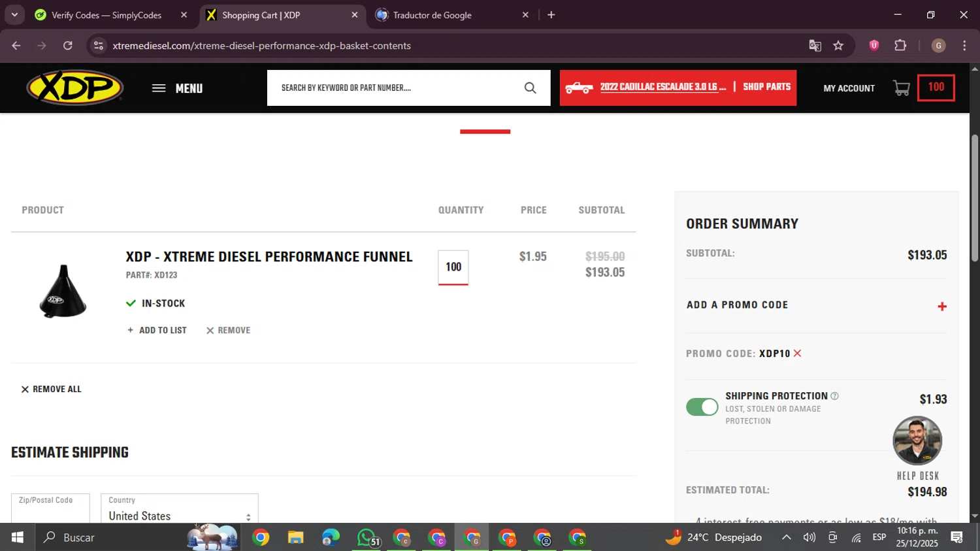Bookmark this page with star icon
The width and height of the screenshot is (980, 551).
pyautogui.click(x=838, y=46)
